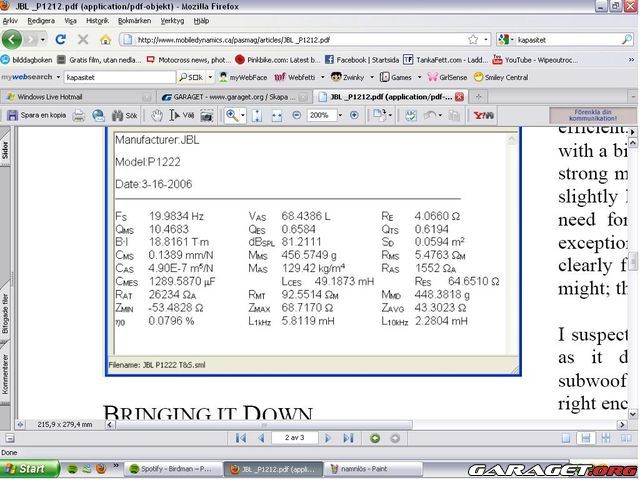This screenshot has height=480, width=640.
Task: Click the PDF horizontal scrollbar thumb
Action: point(264,425)
